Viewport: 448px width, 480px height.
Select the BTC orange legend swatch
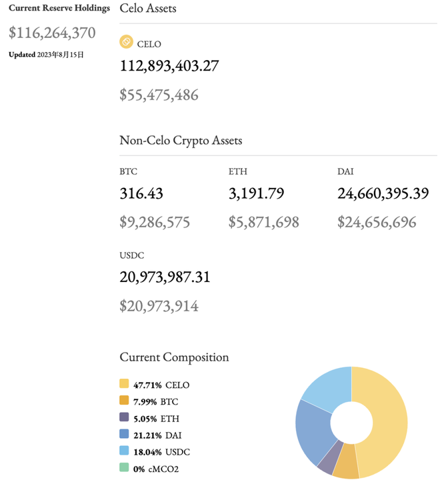point(124,400)
